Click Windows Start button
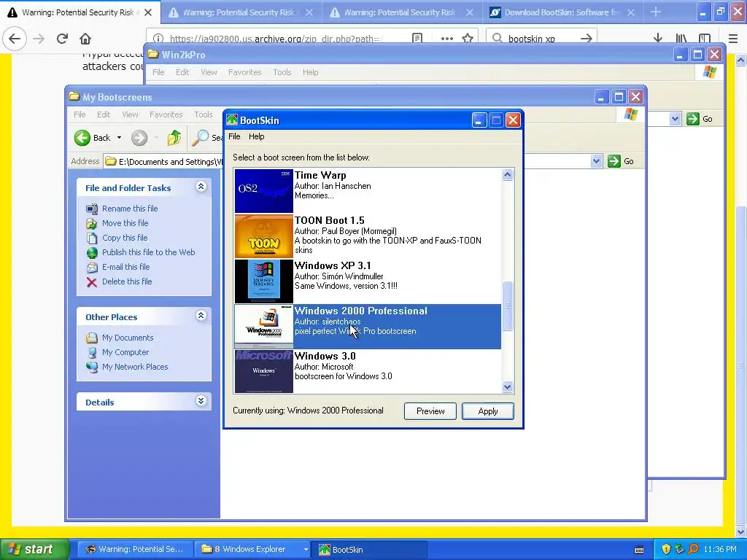747x560 pixels. pos(34,549)
